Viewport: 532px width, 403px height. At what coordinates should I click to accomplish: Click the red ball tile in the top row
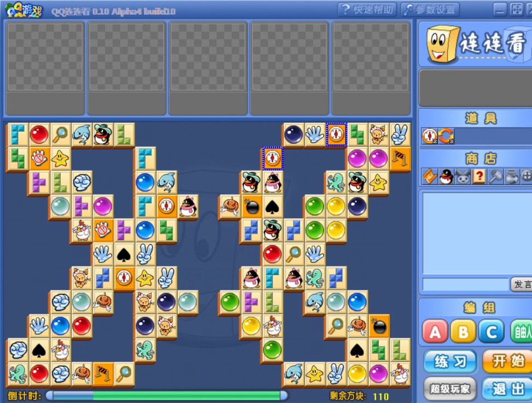[x=39, y=134]
